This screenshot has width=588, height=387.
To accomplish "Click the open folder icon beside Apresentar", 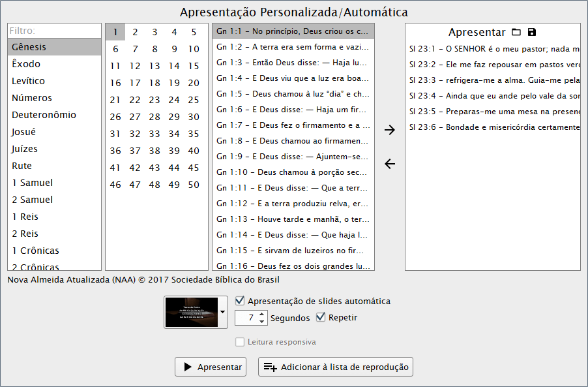I will [516, 32].
